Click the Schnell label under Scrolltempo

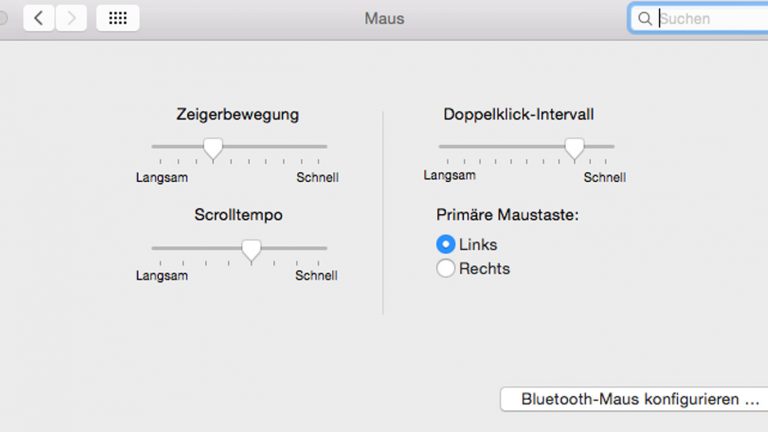[x=316, y=276]
